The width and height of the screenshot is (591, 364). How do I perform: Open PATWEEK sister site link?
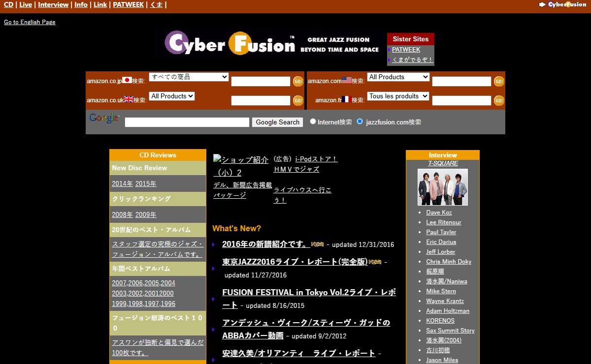click(406, 50)
